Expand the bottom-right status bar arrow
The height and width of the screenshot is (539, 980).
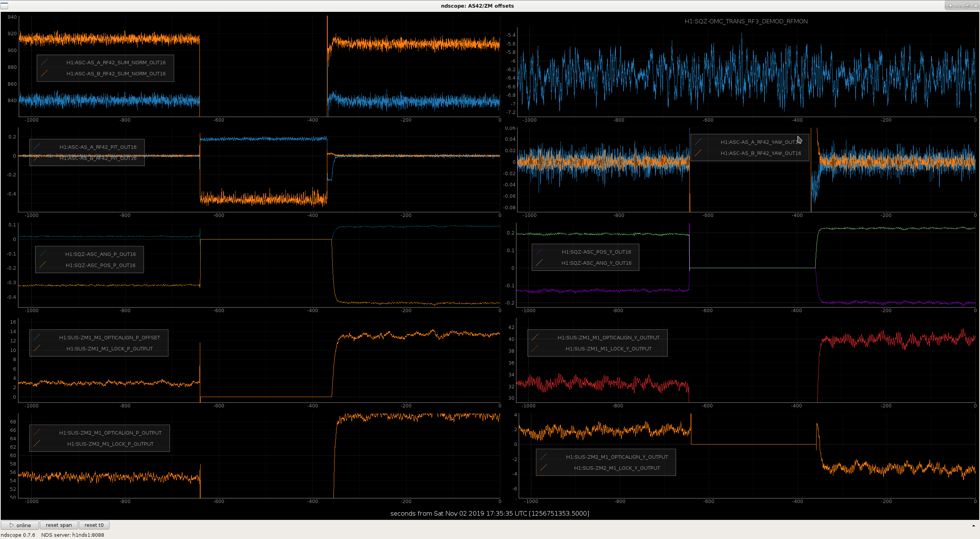pos(973,526)
